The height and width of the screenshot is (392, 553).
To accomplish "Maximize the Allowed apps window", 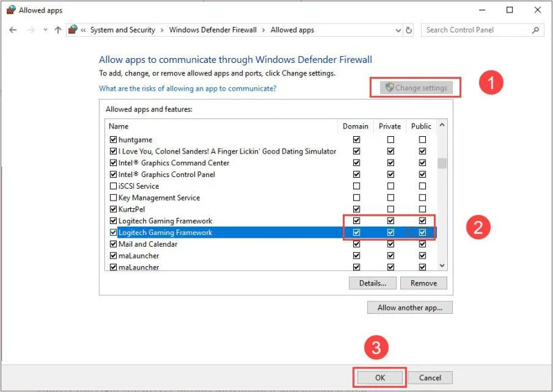I will 509,10.
